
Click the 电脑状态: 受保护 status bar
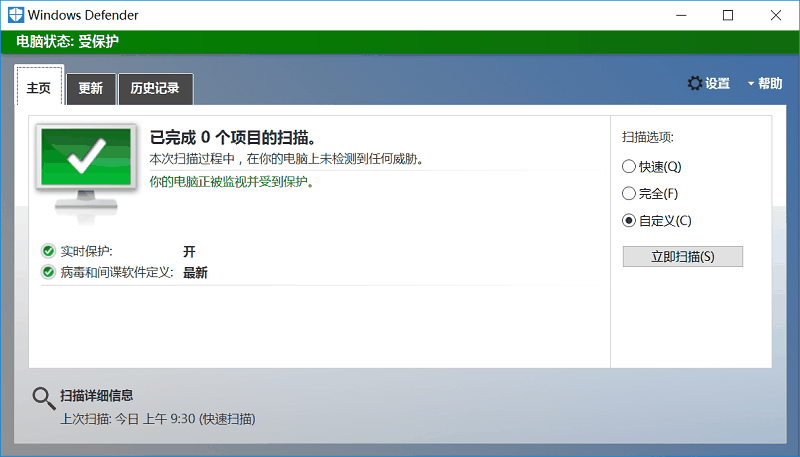[400, 42]
